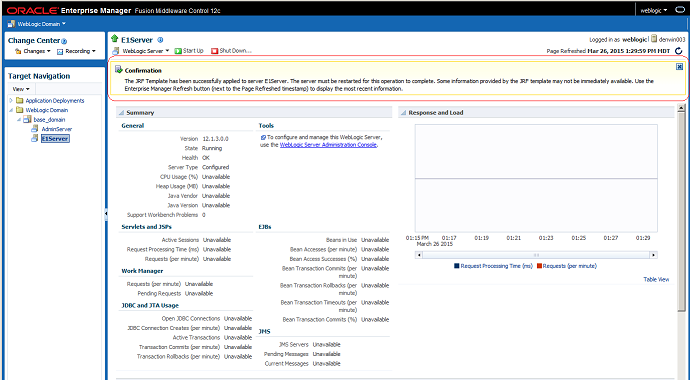Click the chart horizontal scrollbar thumb

tap(536, 255)
